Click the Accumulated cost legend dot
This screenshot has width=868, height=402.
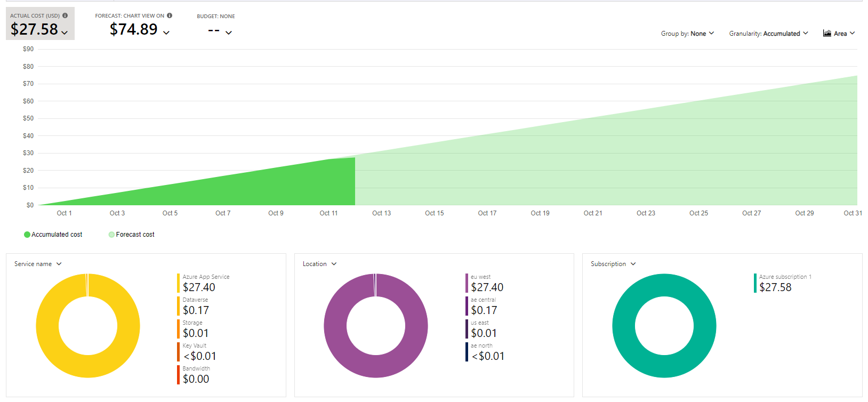click(x=27, y=235)
